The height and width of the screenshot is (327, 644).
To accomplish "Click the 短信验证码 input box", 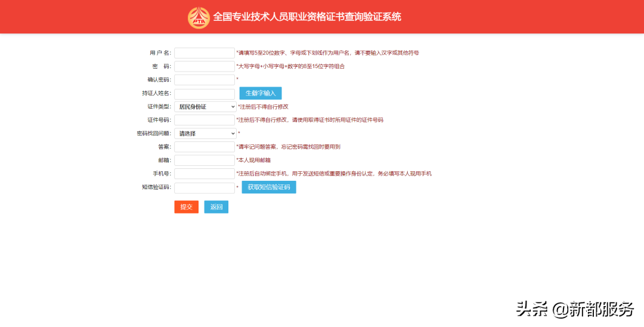I will coord(205,187).
